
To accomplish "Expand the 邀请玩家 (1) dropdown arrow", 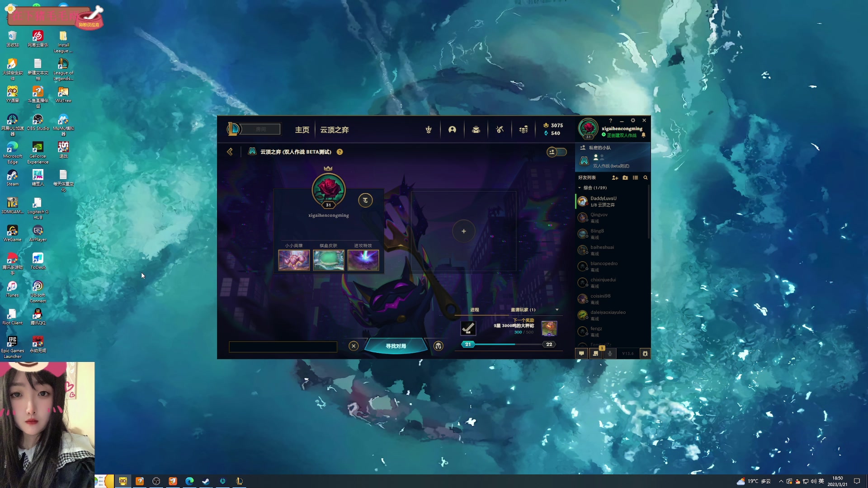I will click(x=557, y=310).
